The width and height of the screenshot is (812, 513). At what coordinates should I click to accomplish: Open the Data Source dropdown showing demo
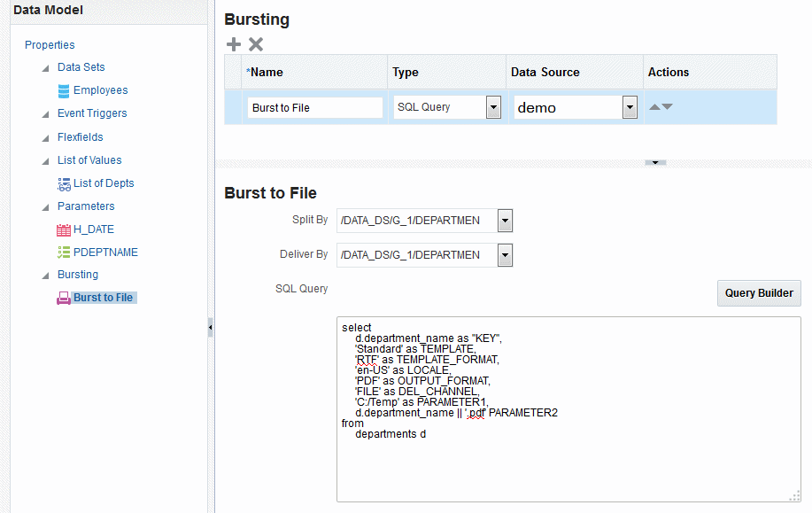tap(630, 107)
